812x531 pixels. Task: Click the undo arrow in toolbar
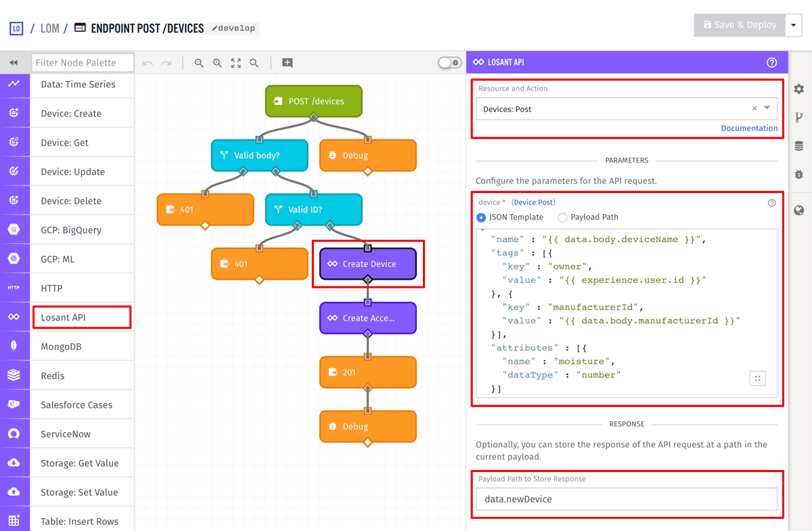pos(148,63)
